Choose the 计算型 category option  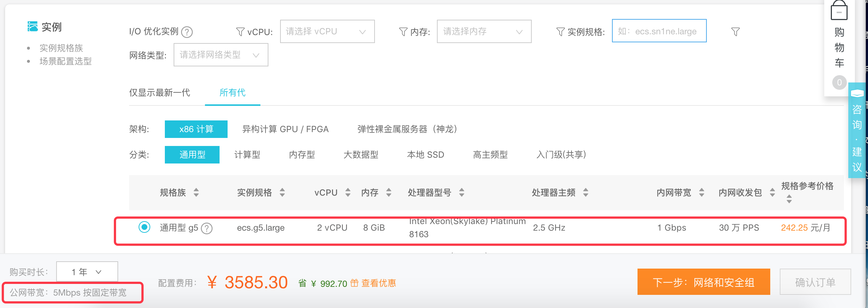click(x=247, y=155)
